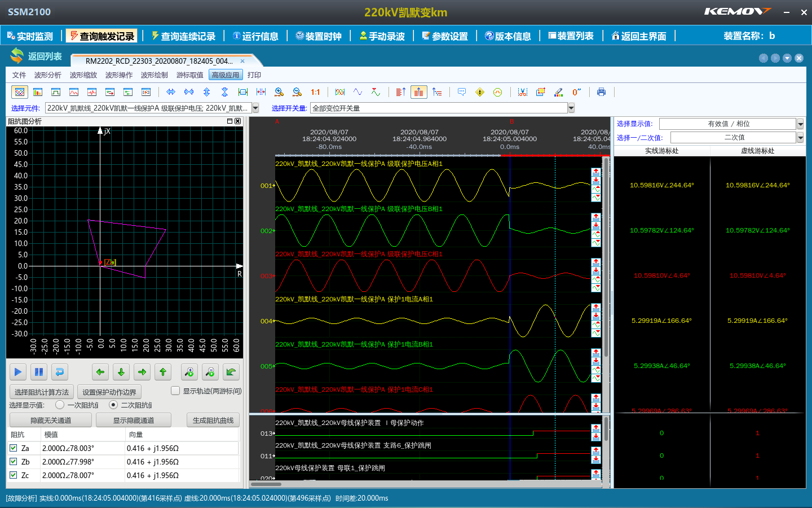Click the green left arrow pan button
Viewport: 812px width, 508px height.
pyautogui.click(x=100, y=372)
